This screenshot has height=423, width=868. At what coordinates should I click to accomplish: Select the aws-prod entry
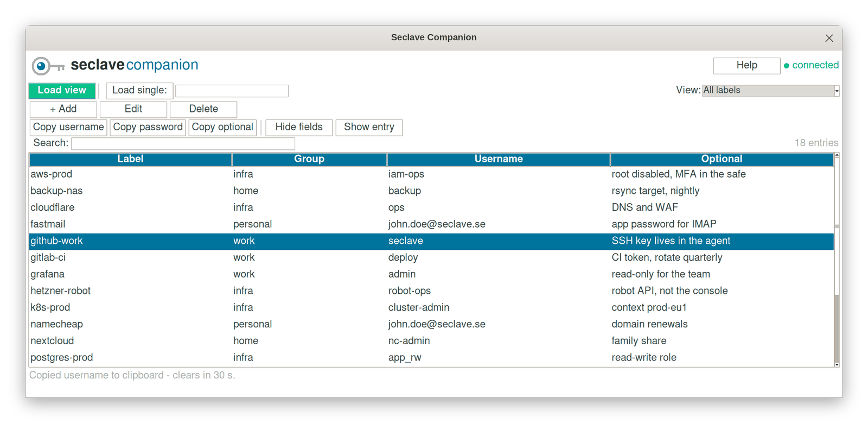(431, 174)
